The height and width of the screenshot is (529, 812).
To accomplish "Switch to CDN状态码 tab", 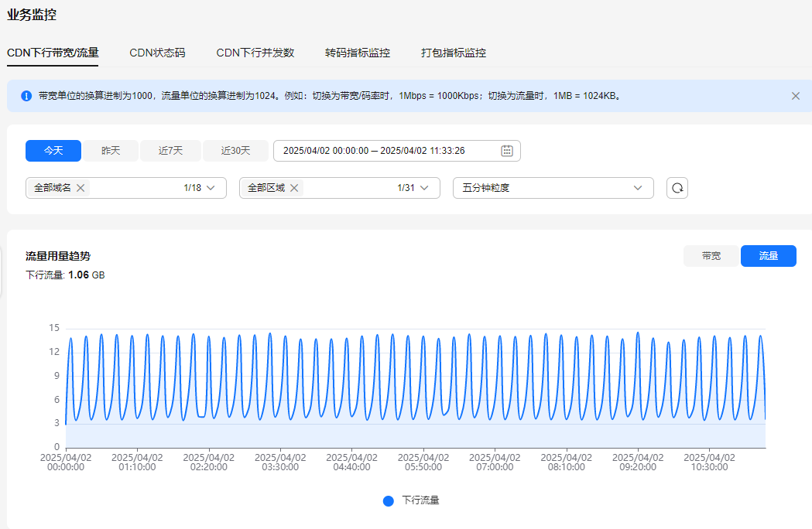I will coord(157,53).
